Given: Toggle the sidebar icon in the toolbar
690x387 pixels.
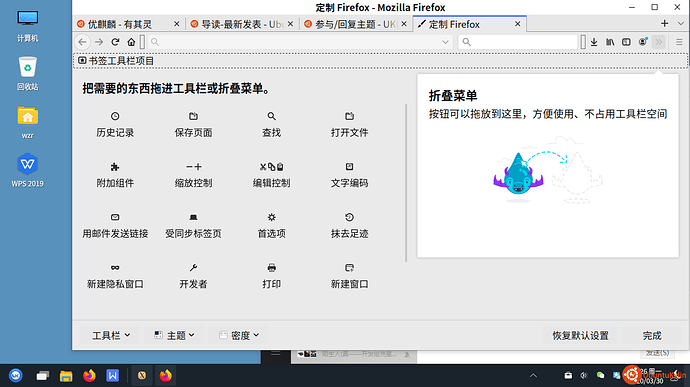Looking at the screenshot, I should click(626, 42).
